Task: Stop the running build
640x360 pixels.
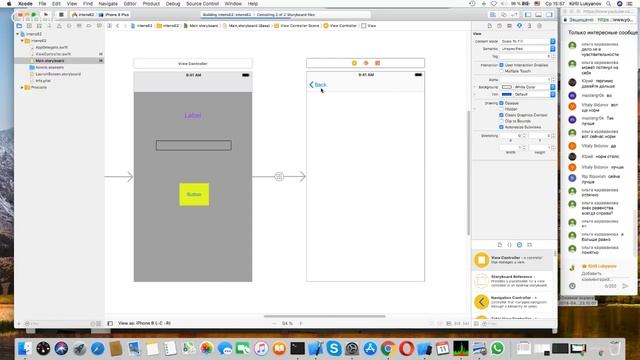Action: click(x=61, y=14)
